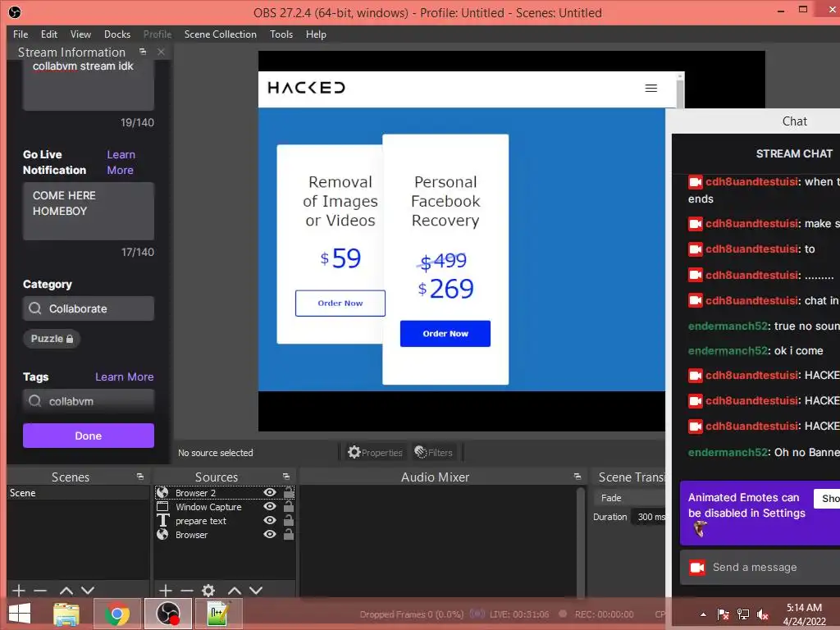Open the View menu
The image size is (840, 630).
(80, 34)
